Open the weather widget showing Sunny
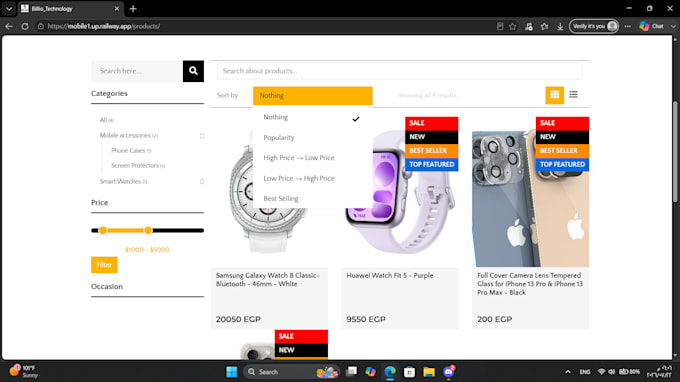 click(25, 372)
